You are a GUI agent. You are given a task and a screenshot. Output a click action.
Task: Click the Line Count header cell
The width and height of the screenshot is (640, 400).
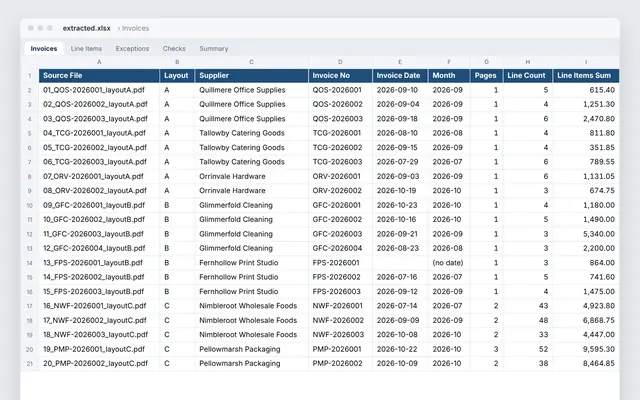[528, 76]
